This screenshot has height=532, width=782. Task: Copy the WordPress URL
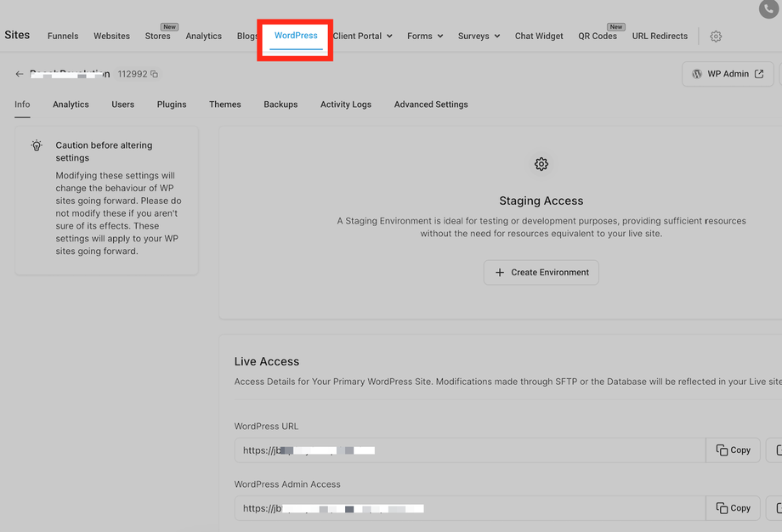click(733, 450)
